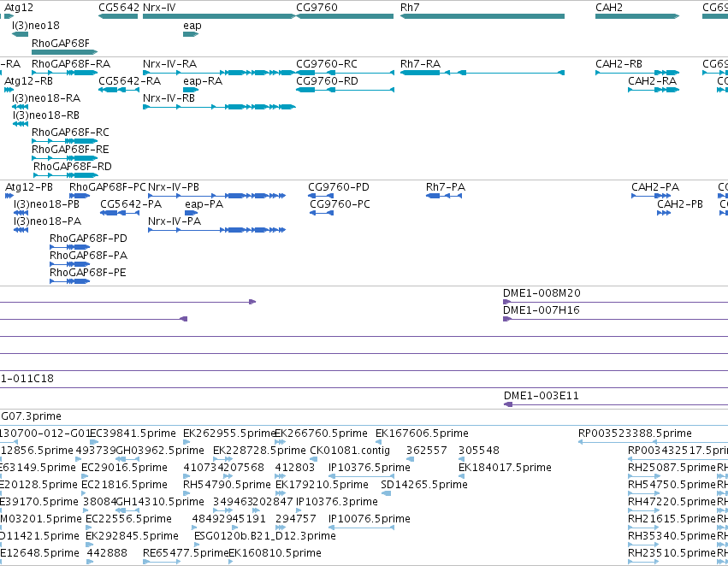Select EST EC39841.5prime
728x566 pixels.
133,433
